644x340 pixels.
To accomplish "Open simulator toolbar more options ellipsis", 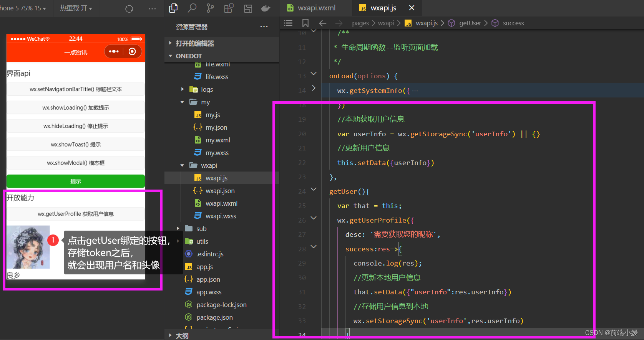I will point(152,8).
